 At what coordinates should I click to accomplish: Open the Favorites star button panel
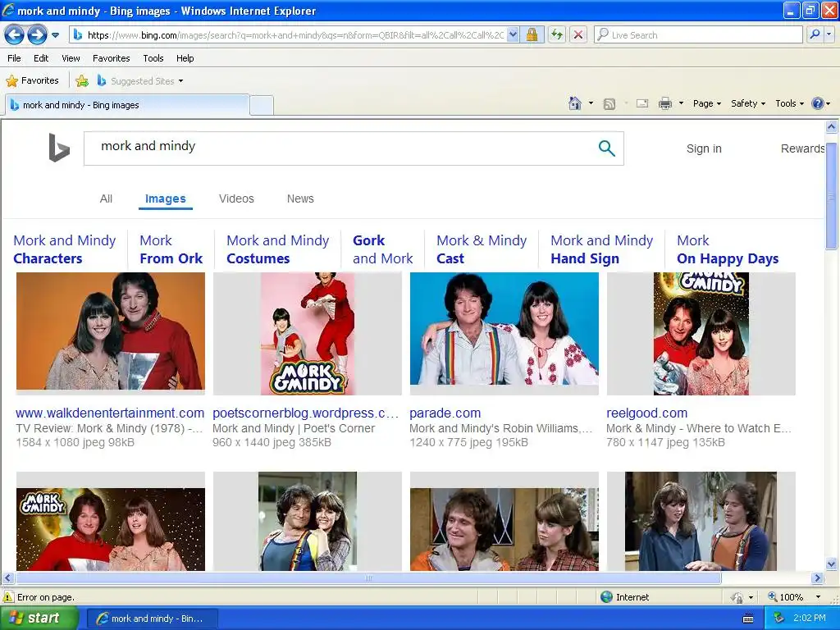coord(32,81)
